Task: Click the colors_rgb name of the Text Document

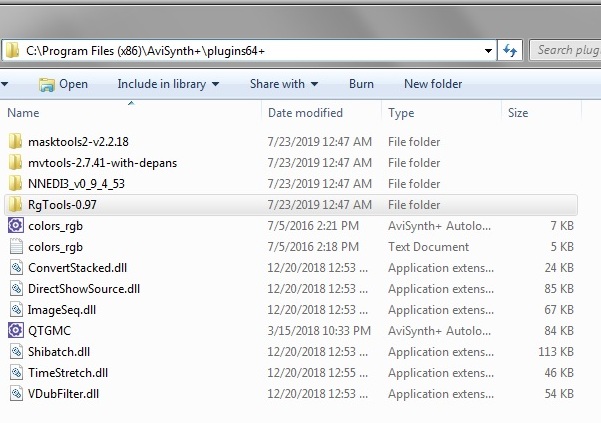Action: point(56,247)
